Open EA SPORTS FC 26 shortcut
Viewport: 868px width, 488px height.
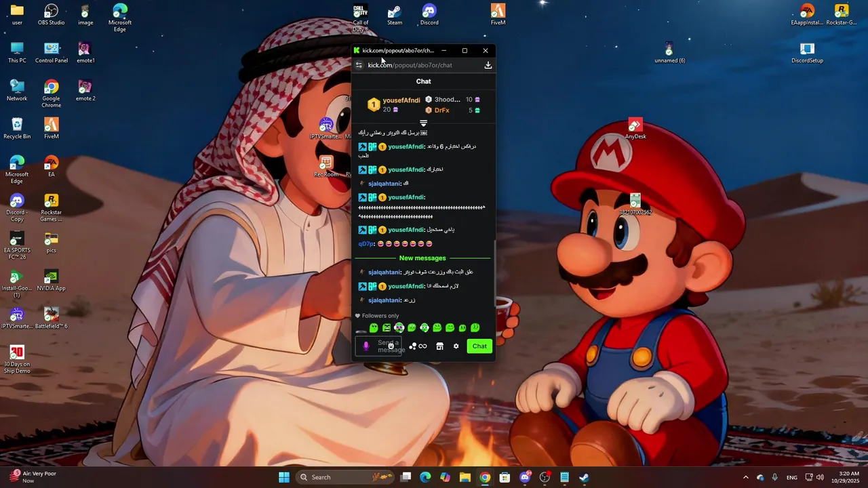tap(17, 246)
